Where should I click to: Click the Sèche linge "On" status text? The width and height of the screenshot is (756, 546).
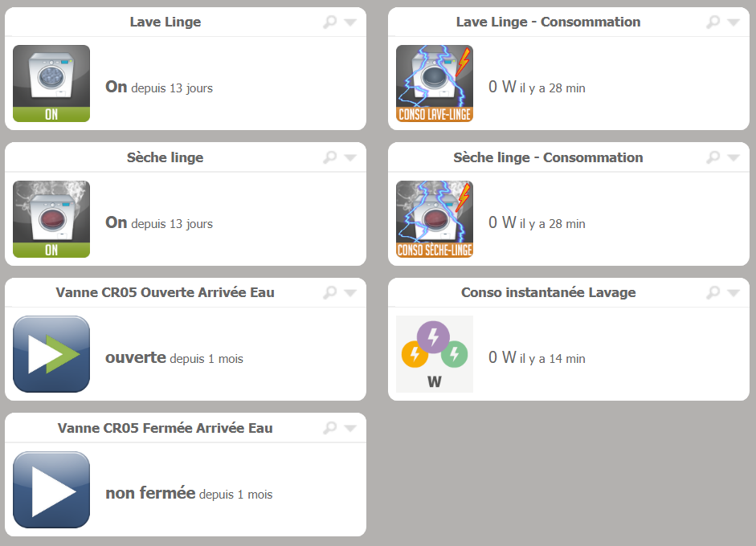click(116, 222)
